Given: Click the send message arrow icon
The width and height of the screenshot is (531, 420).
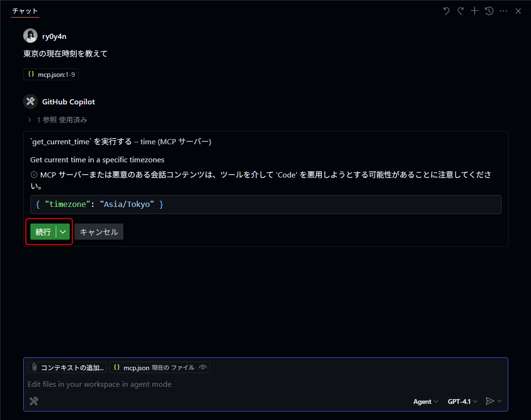Looking at the screenshot, I should pos(490,401).
